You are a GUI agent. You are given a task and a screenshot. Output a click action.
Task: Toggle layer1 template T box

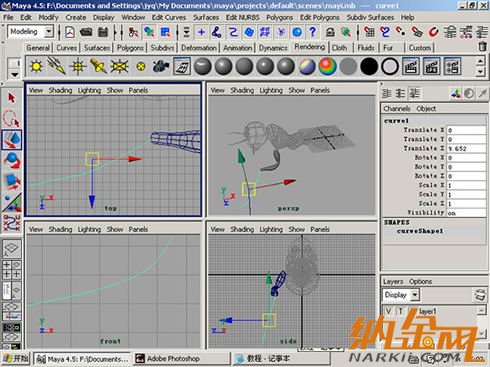point(400,311)
